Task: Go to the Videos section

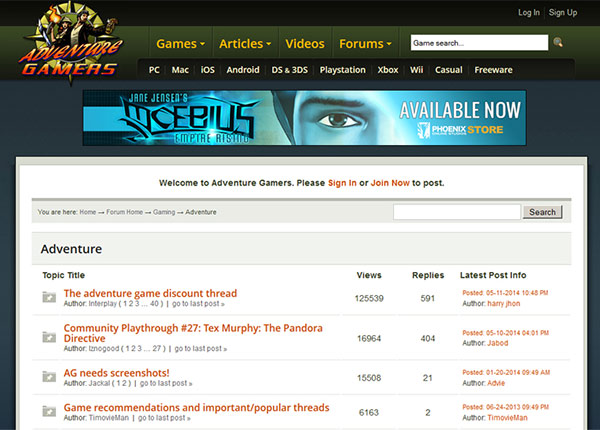Action: click(x=305, y=44)
